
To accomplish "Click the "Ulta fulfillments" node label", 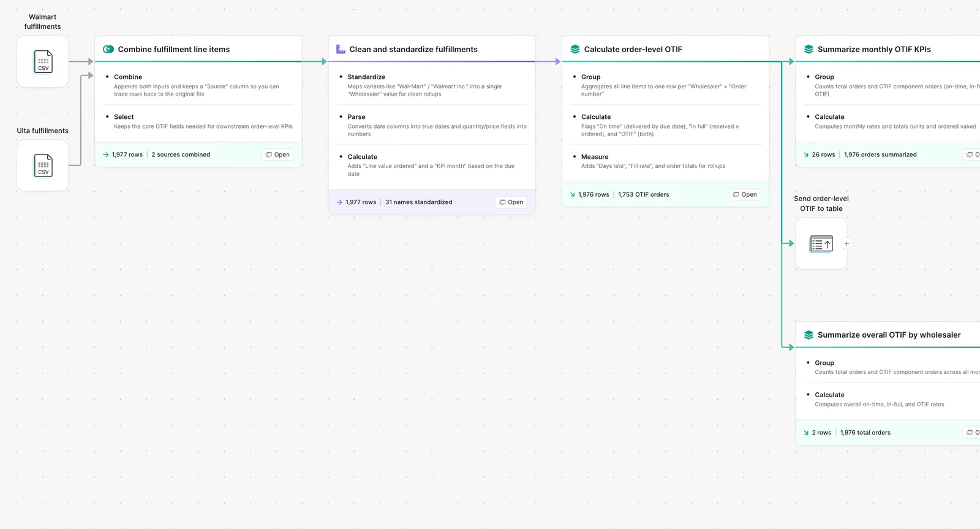I will pos(43,131).
